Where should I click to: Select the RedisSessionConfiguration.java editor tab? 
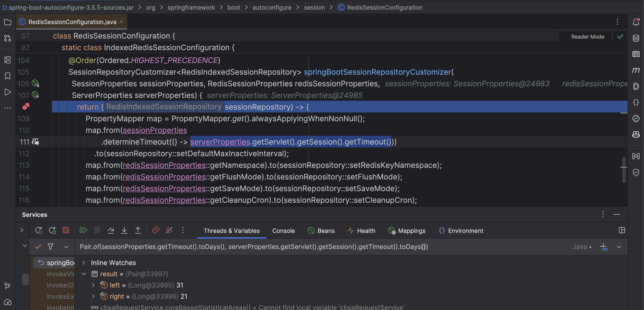(72, 22)
